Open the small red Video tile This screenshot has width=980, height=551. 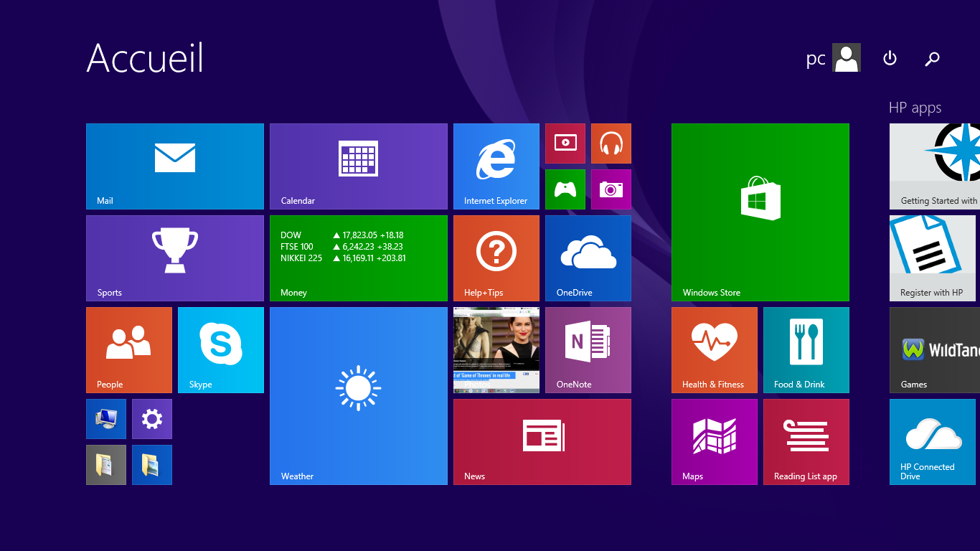coord(565,143)
